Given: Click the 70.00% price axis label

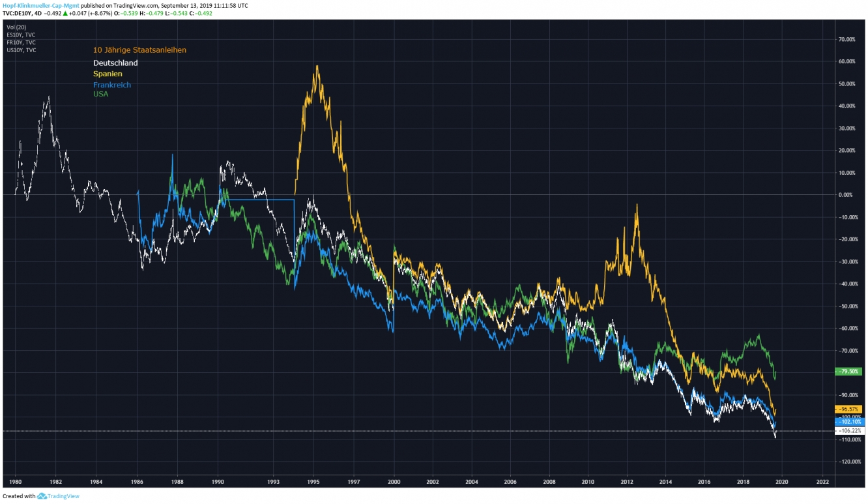Looking at the screenshot, I should coord(848,39).
